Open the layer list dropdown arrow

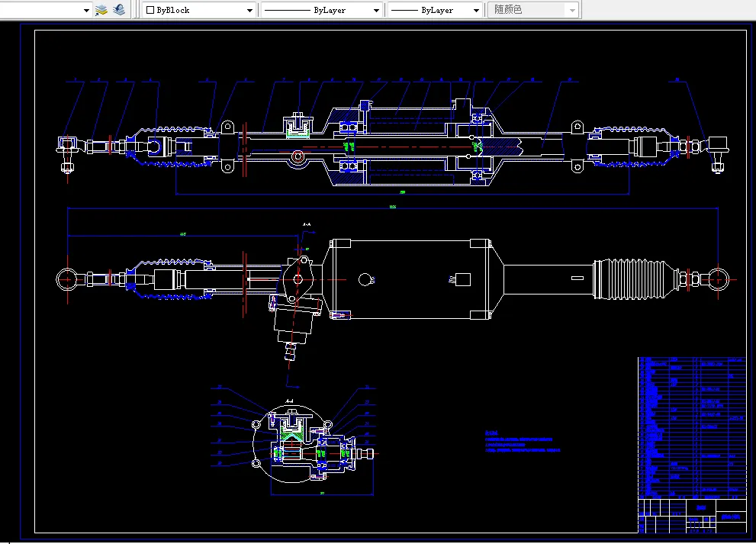pyautogui.click(x=86, y=10)
